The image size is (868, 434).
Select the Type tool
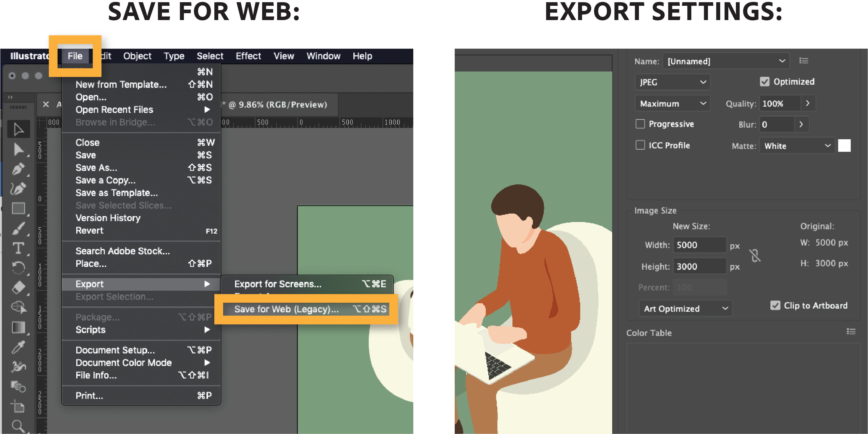click(18, 248)
